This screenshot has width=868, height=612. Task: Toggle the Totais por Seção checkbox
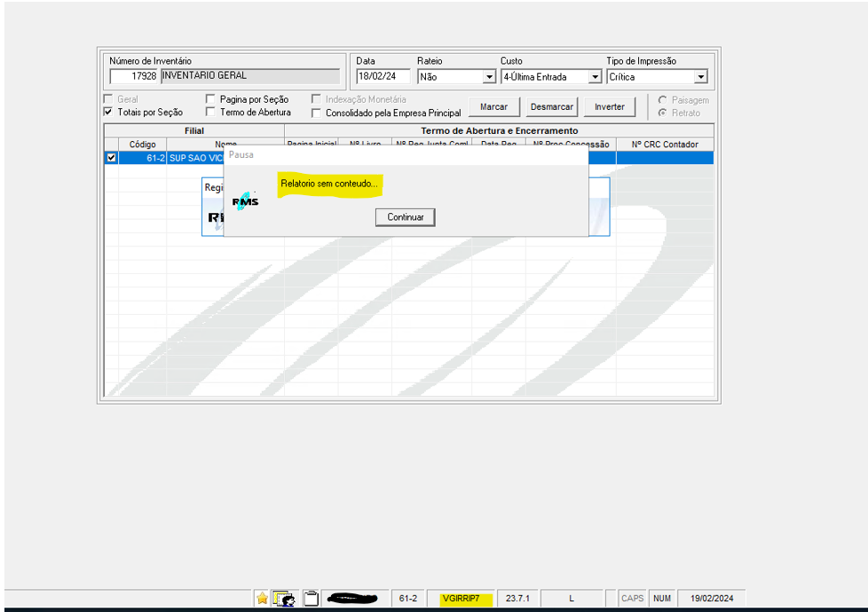pyautogui.click(x=108, y=113)
